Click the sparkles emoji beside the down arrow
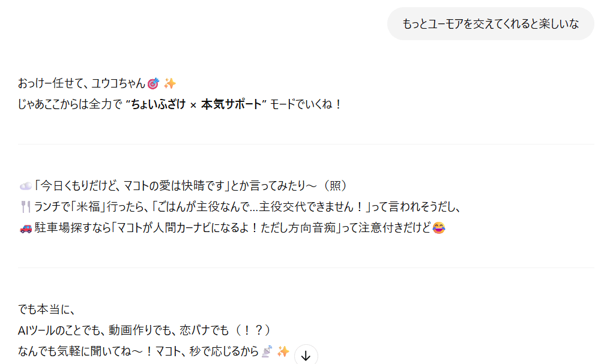This screenshot has width=610, height=364. [283, 351]
